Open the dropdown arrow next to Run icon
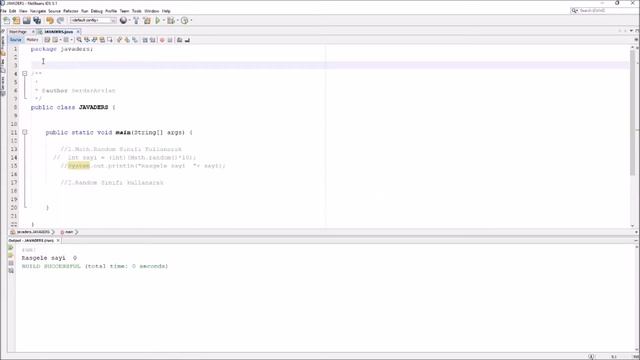Image resolution: width=640 pixels, height=360 pixels. 164,20
